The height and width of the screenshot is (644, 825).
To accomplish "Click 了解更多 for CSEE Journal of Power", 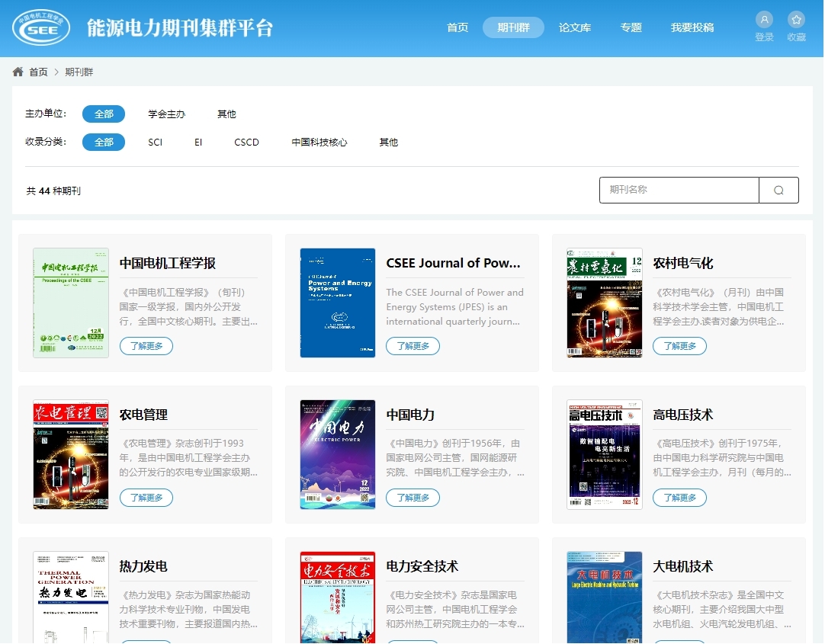I will point(413,346).
